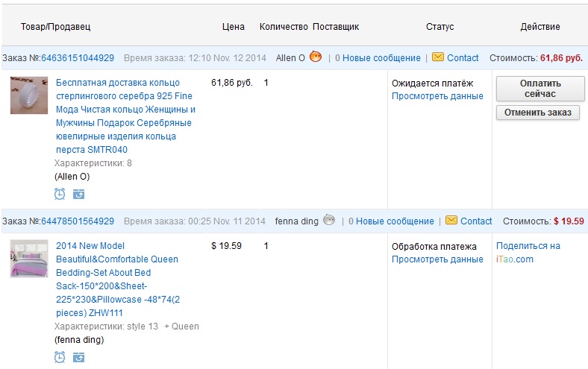Viewport: 588px width, 369px height.
Task: Click the gray chat icon beside fenna ding
Action: click(x=329, y=220)
